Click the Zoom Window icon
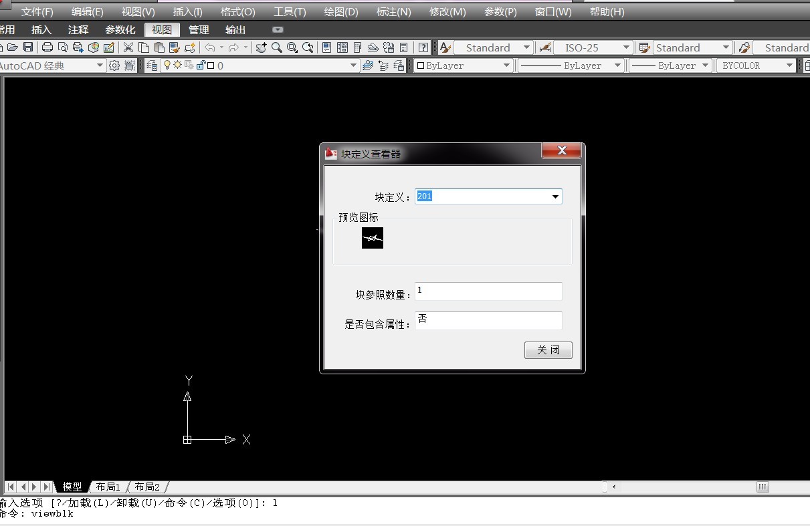Screen dimensions: 810x532 (x=292, y=47)
